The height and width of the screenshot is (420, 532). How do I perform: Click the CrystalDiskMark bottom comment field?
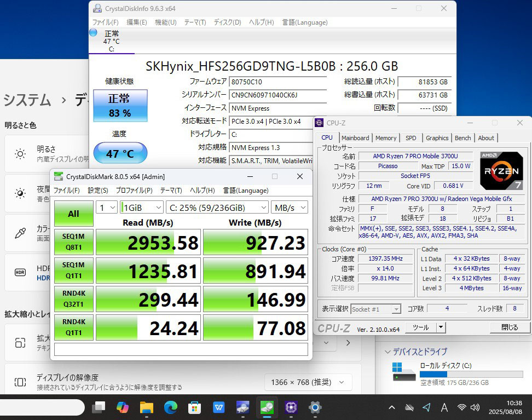click(181, 349)
